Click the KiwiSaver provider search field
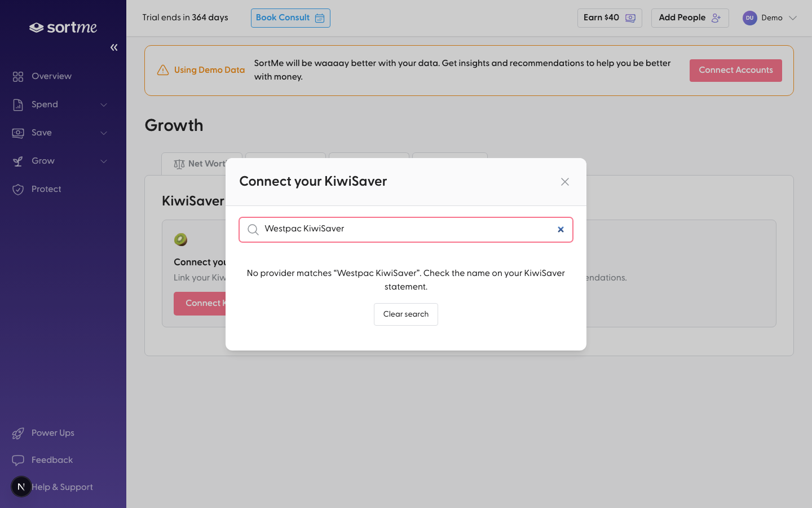This screenshot has height=508, width=812. [406, 230]
